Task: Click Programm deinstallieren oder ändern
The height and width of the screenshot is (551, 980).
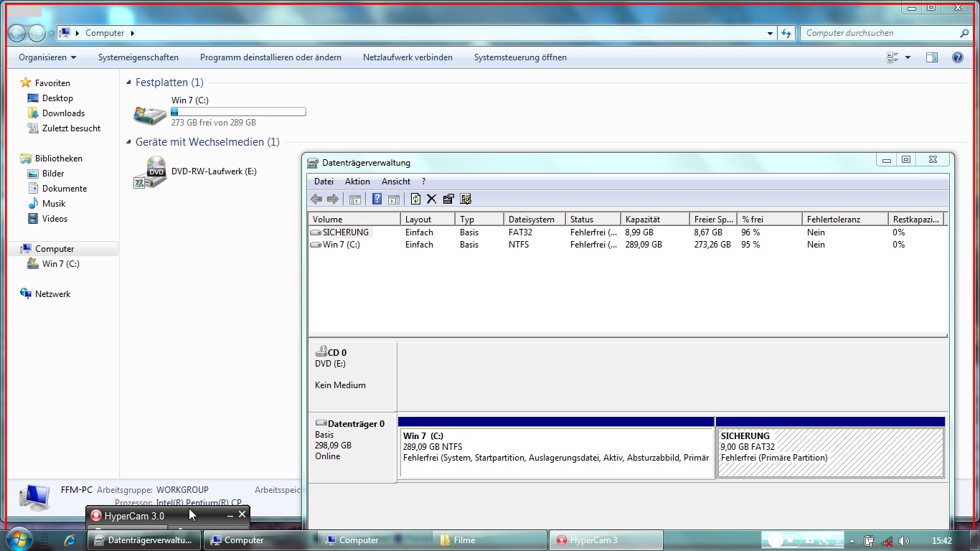Action: (x=270, y=57)
